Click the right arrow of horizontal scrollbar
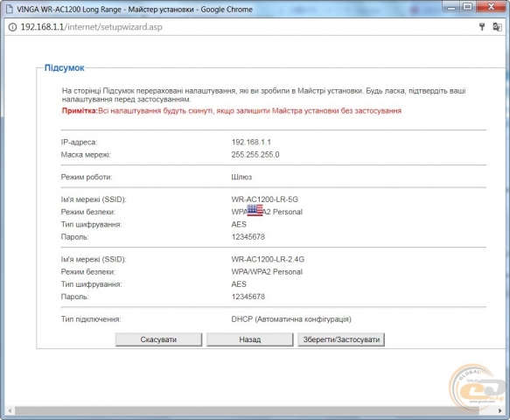Viewport: 510px width, 420px height. click(x=500, y=410)
